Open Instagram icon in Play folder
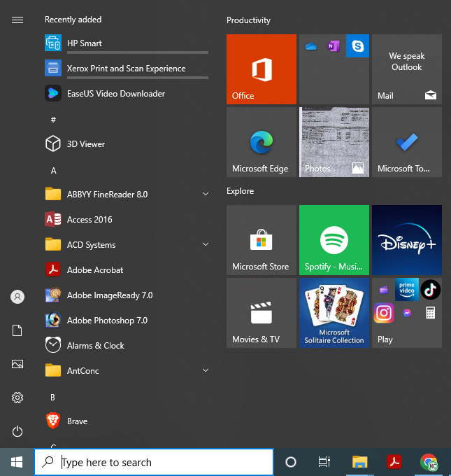 (384, 313)
